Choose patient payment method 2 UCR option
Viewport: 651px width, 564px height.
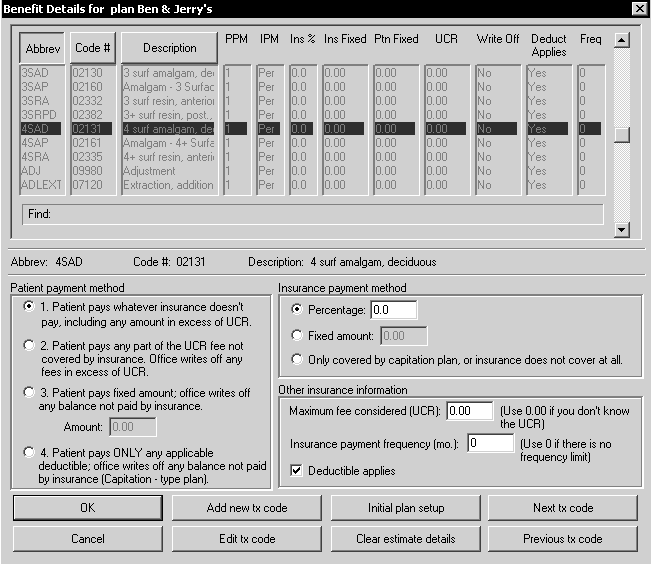point(29,345)
